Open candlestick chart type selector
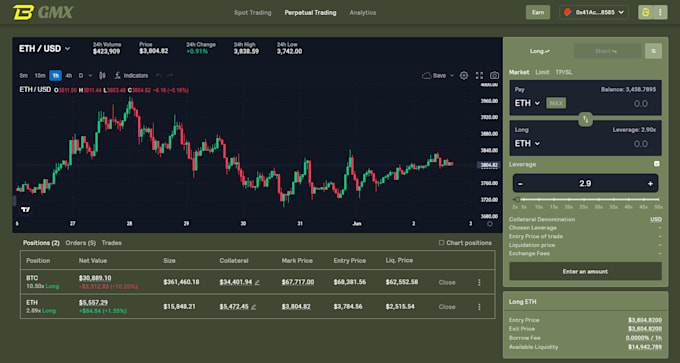The image size is (680, 363). 102,75
